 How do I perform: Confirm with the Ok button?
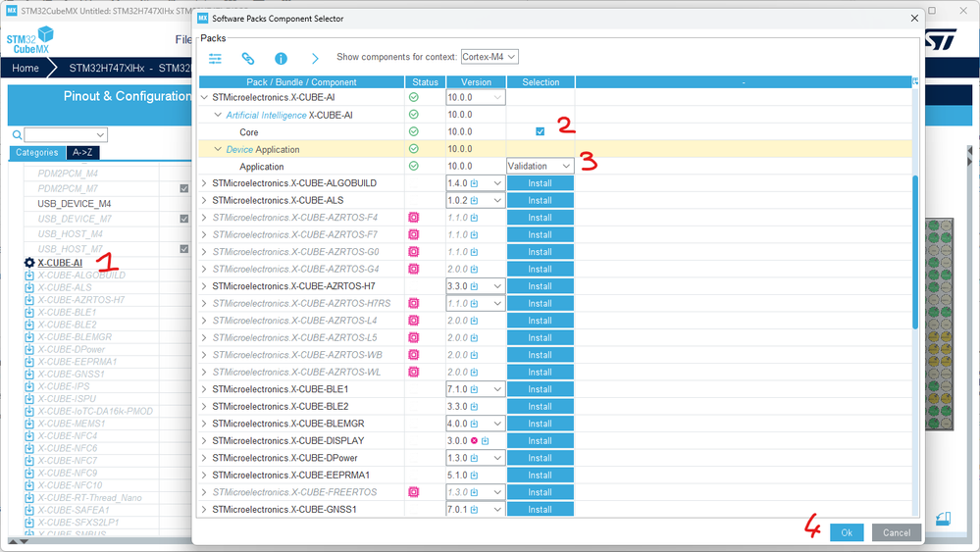click(x=847, y=532)
